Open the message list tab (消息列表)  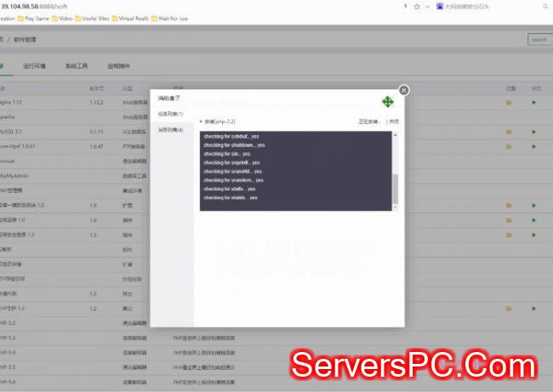[x=171, y=129]
